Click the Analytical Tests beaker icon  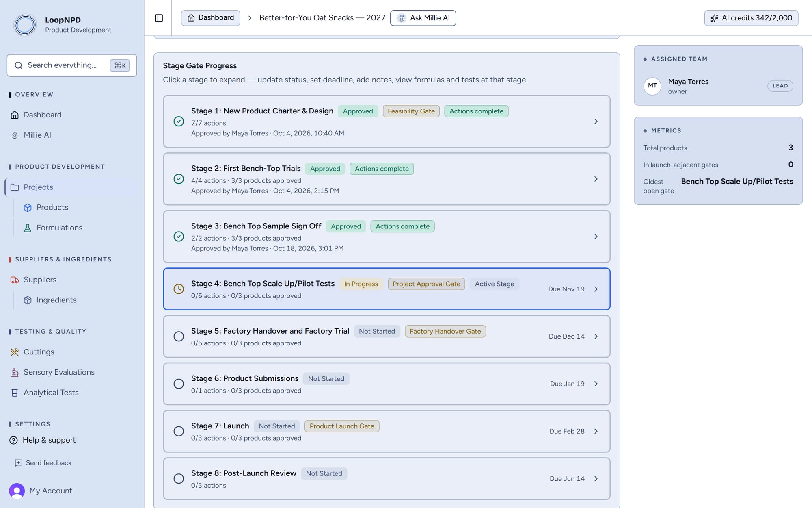[15, 393]
